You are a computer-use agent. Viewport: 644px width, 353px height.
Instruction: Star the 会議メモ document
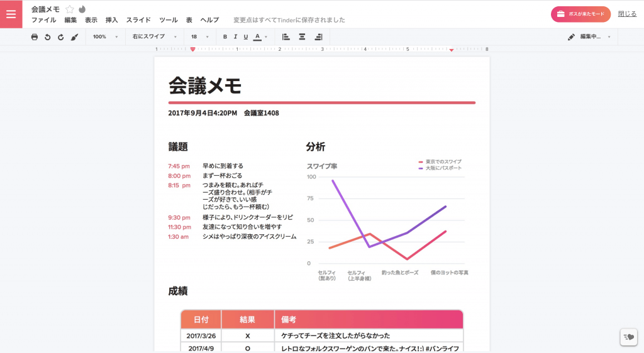70,9
